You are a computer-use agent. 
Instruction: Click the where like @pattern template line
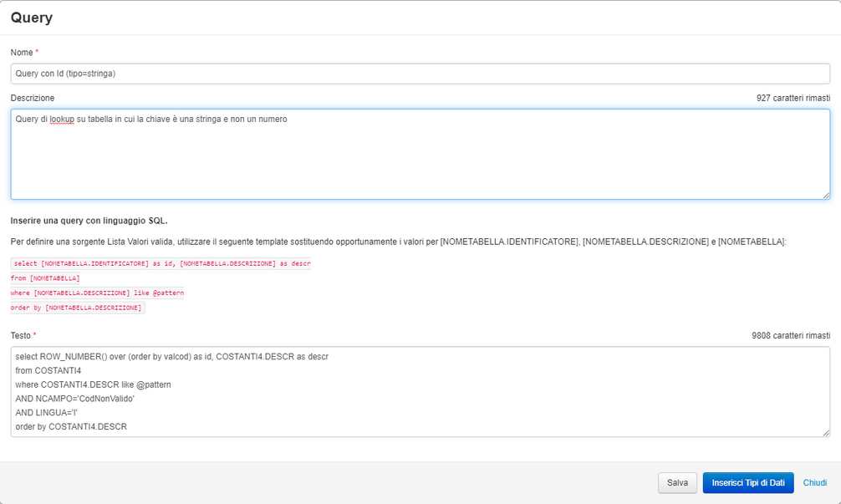(x=100, y=293)
